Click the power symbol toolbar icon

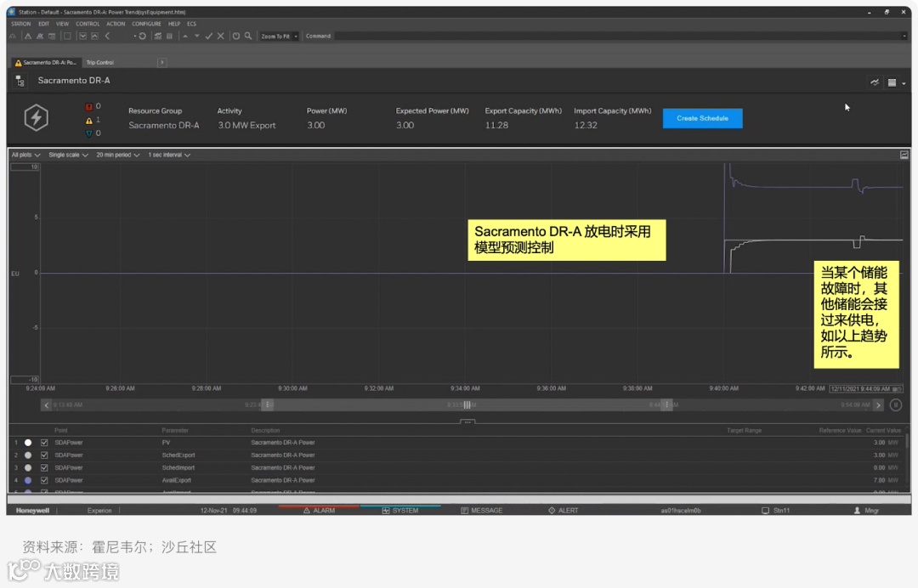tap(236, 37)
